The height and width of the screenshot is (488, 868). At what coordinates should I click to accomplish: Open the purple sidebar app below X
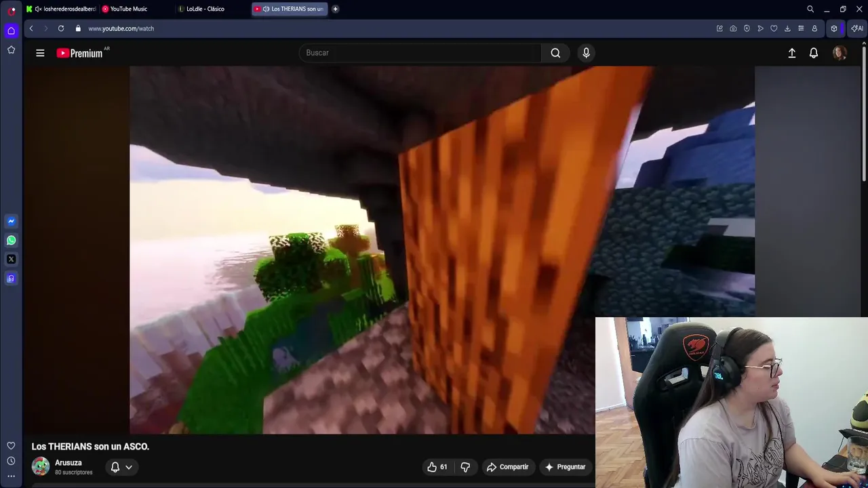tap(11, 278)
